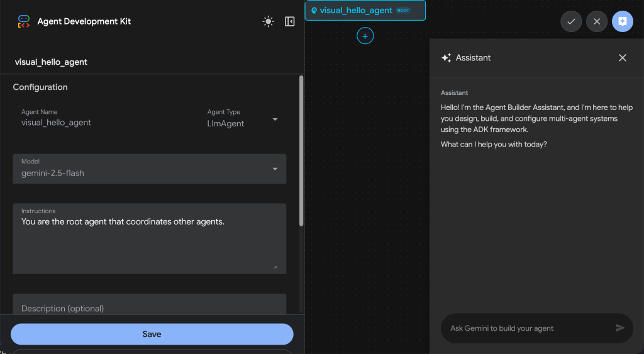Toggle the light/dark theme sun icon
This screenshot has width=644, height=354.
coord(269,21)
